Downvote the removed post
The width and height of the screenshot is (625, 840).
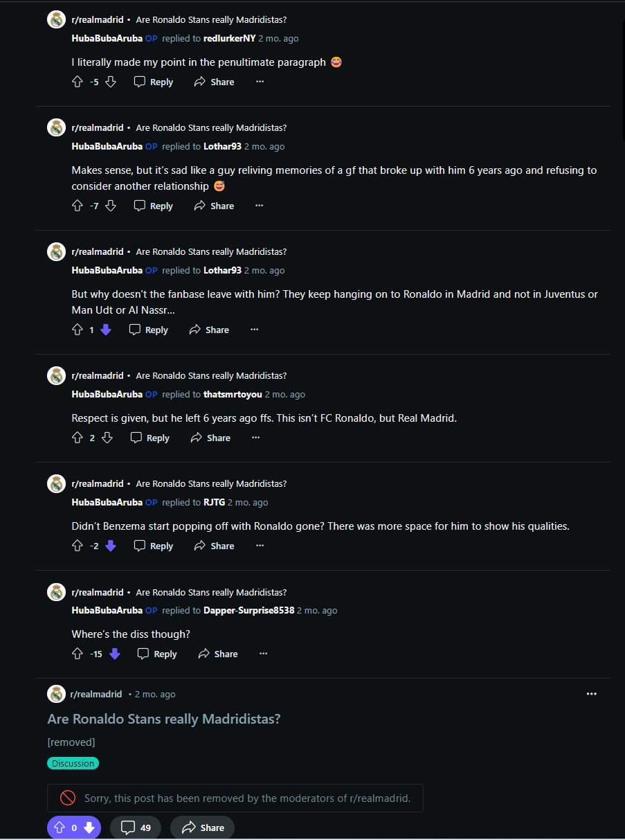89,828
